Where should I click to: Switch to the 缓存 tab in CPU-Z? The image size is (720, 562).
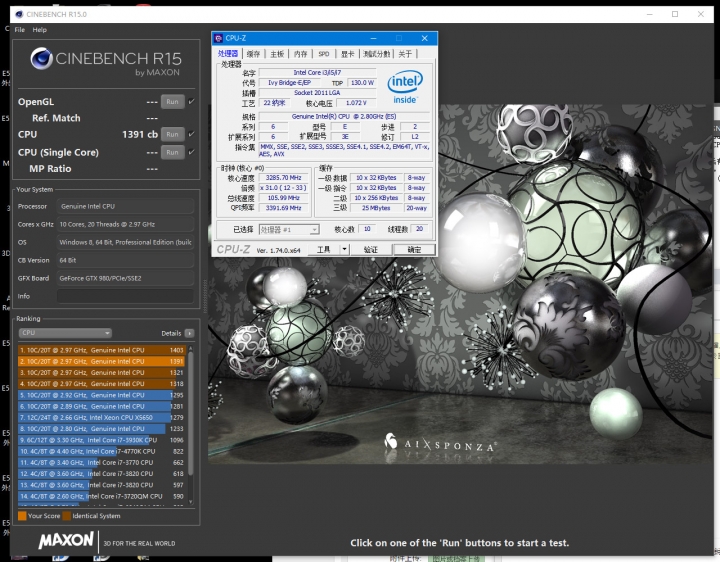coord(253,54)
